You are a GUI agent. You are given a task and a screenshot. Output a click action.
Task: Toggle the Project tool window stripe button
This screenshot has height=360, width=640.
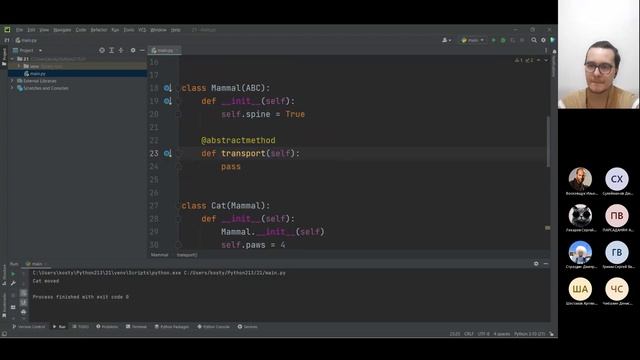[4, 57]
